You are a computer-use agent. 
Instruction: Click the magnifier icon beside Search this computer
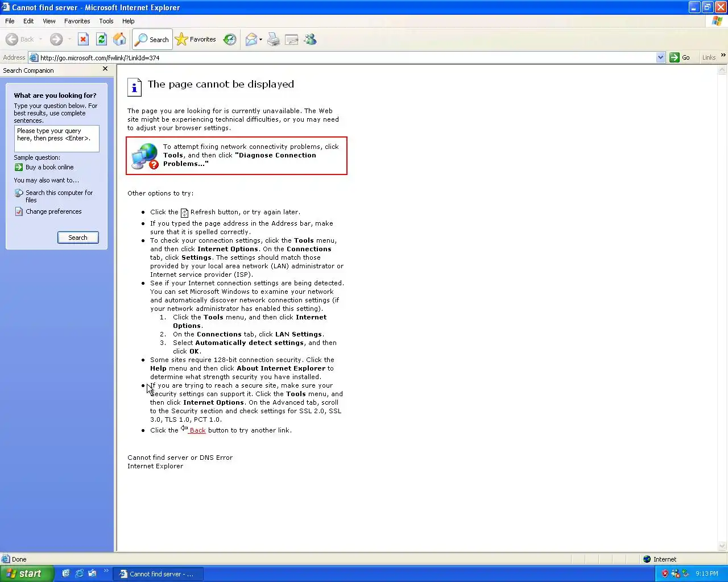(19, 193)
